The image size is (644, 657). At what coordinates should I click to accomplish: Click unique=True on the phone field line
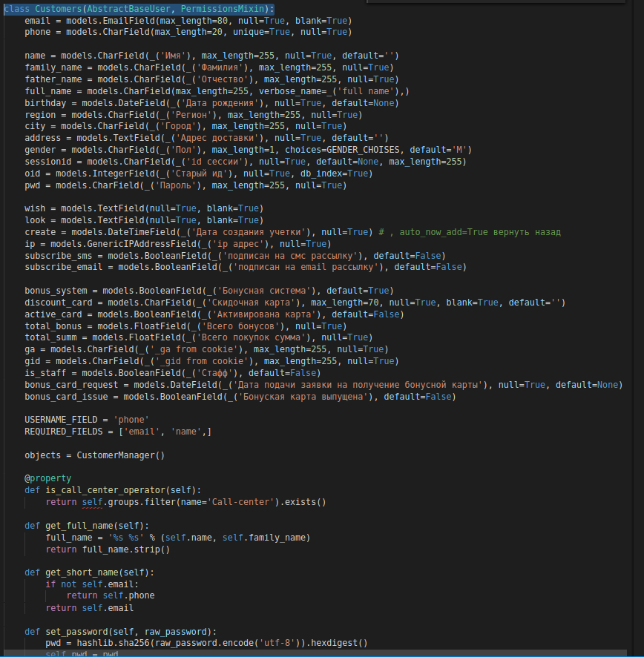[x=261, y=32]
